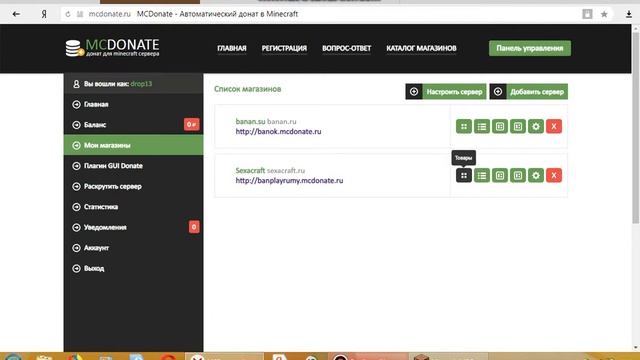Go back with browser back arrow
Image resolution: width=640 pixels, height=360 pixels.
click(16, 14)
